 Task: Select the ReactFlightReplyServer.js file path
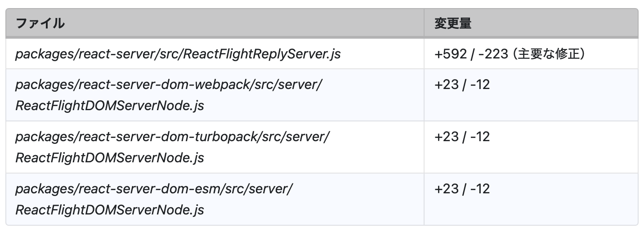[x=178, y=54]
